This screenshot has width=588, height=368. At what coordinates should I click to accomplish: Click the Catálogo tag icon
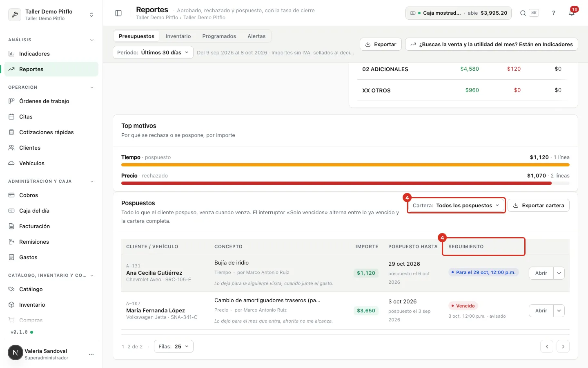pyautogui.click(x=11, y=289)
